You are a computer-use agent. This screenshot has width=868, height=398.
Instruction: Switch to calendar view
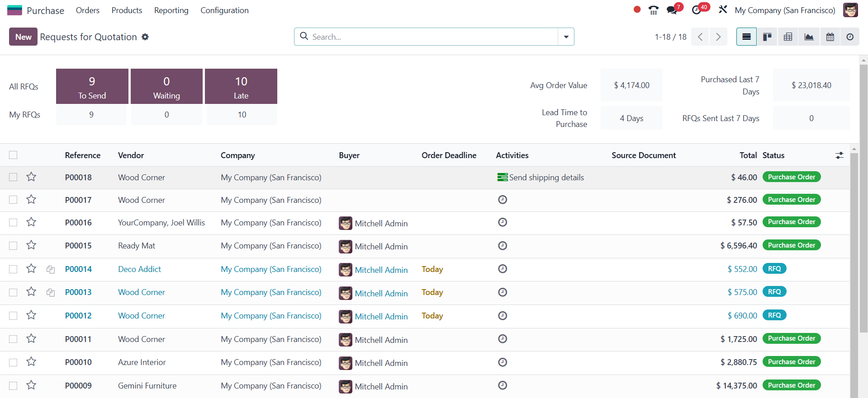(x=830, y=37)
